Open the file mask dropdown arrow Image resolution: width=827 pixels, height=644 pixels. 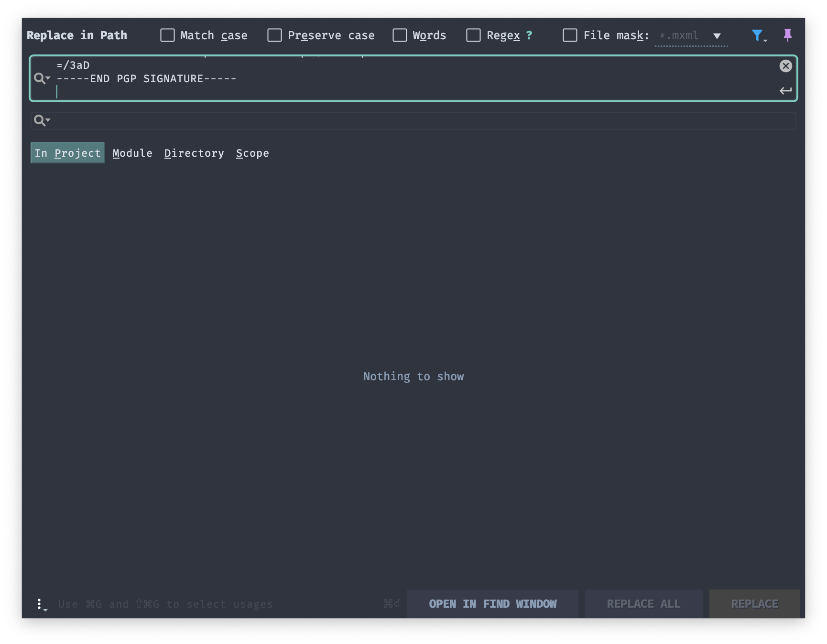click(717, 36)
